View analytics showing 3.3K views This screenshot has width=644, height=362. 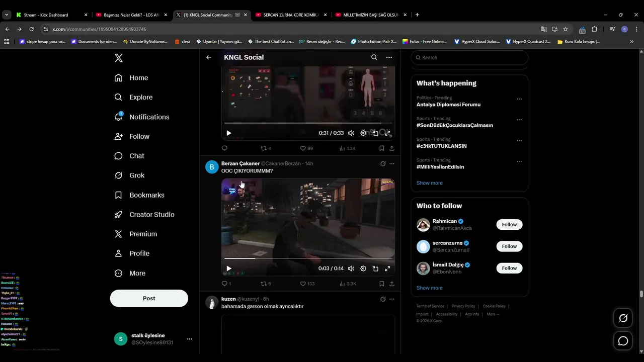pos(348,284)
